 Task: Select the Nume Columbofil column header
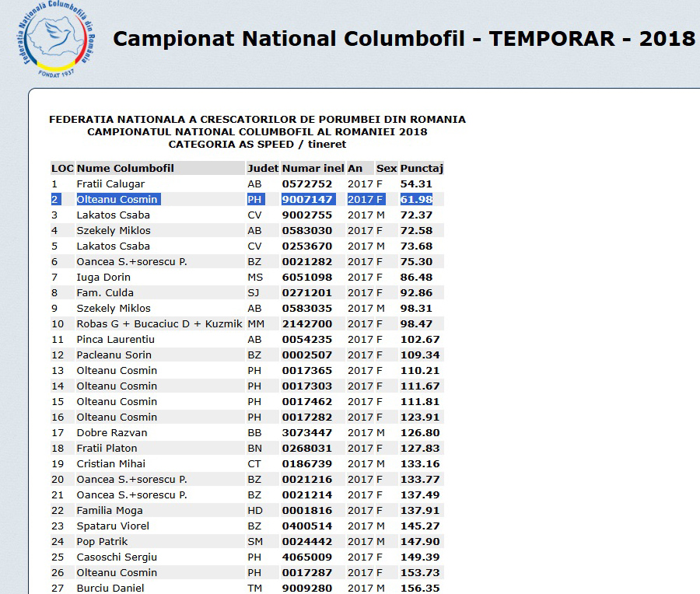click(x=125, y=168)
